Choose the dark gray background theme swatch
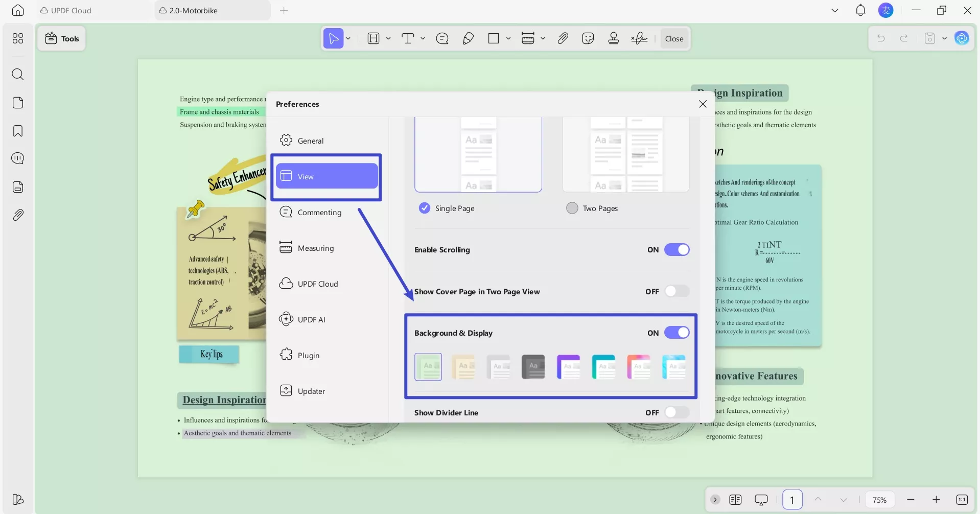 tap(533, 367)
